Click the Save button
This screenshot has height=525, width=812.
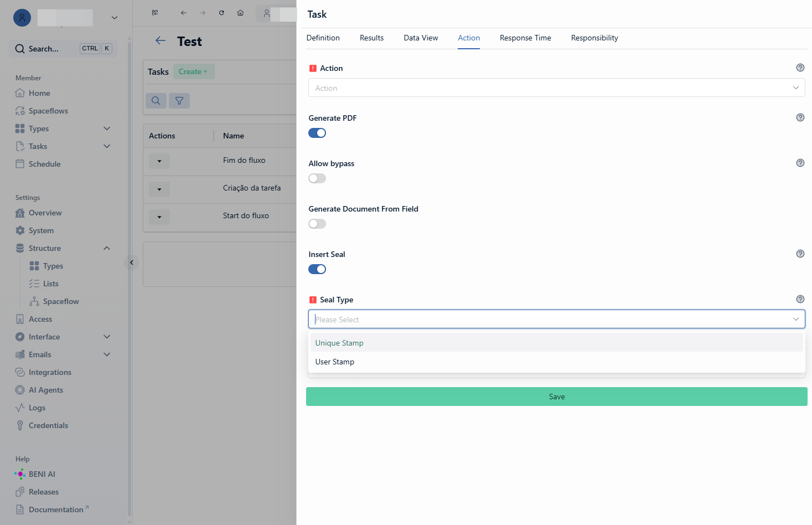pyautogui.click(x=556, y=397)
